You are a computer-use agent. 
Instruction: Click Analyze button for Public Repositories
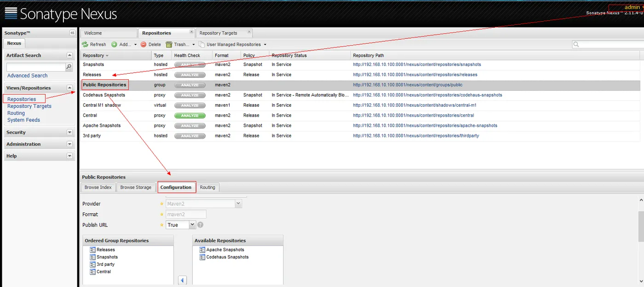(x=190, y=85)
